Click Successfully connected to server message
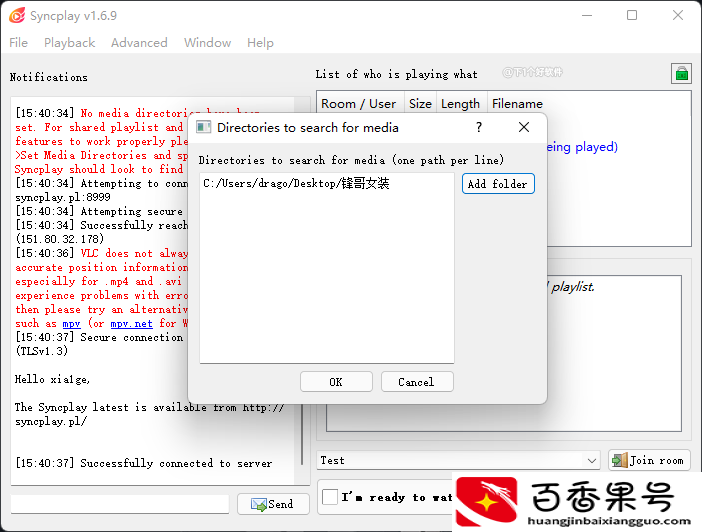Image resolution: width=702 pixels, height=532 pixels. point(176,463)
